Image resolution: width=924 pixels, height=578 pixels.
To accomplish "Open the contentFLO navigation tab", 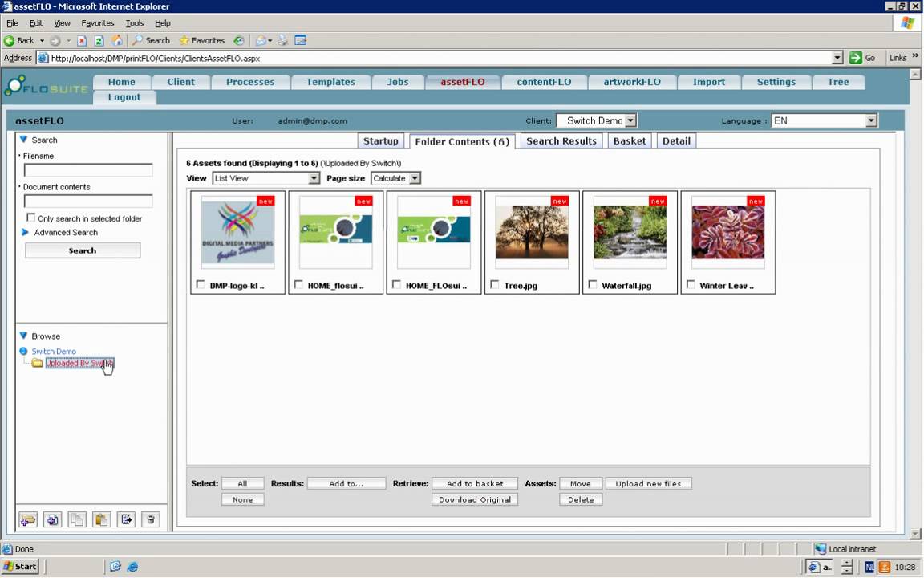I will coord(544,82).
